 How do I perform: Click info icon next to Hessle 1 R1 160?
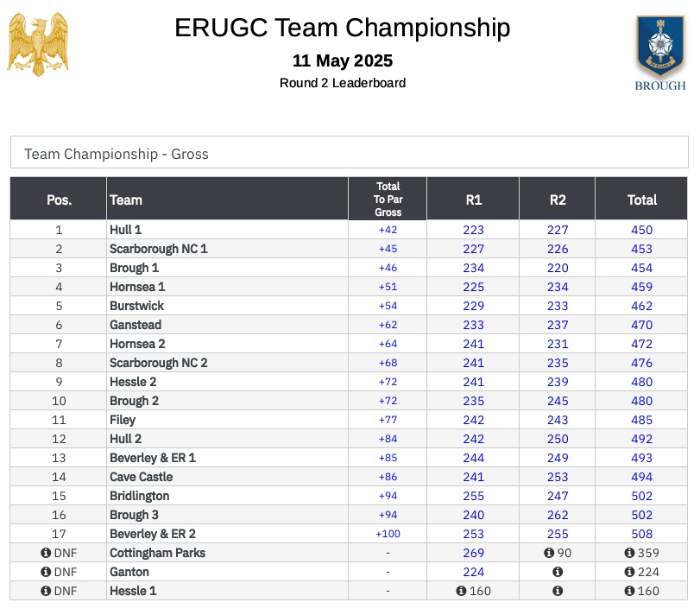coord(461,591)
